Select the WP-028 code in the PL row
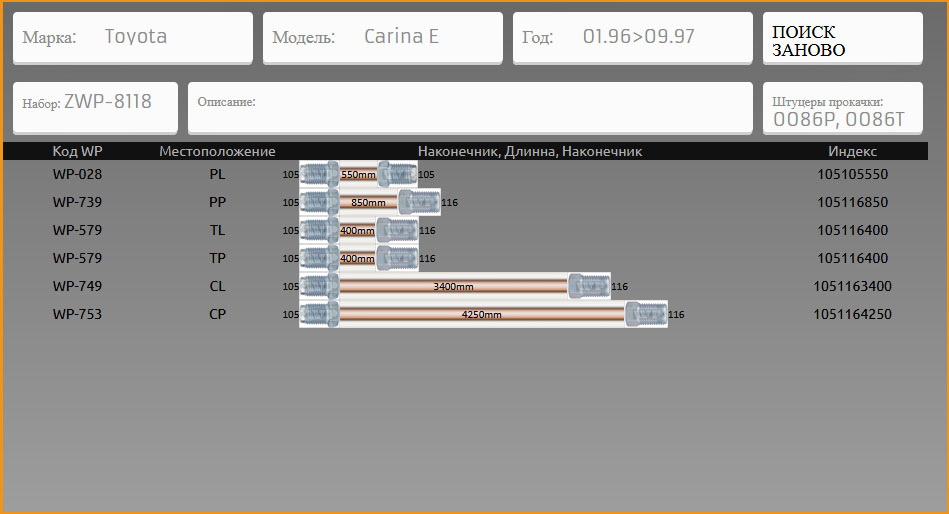Viewport: 949px width, 514px height. click(x=78, y=174)
